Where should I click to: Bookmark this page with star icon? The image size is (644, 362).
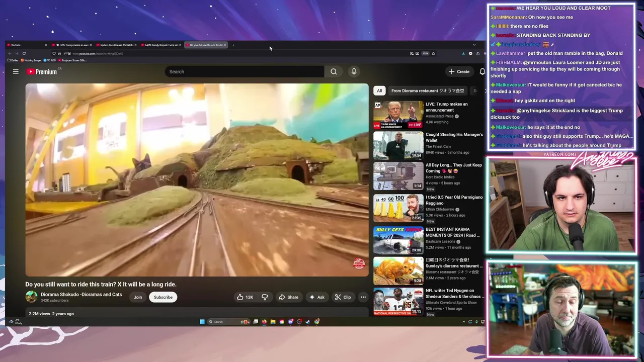point(433,53)
